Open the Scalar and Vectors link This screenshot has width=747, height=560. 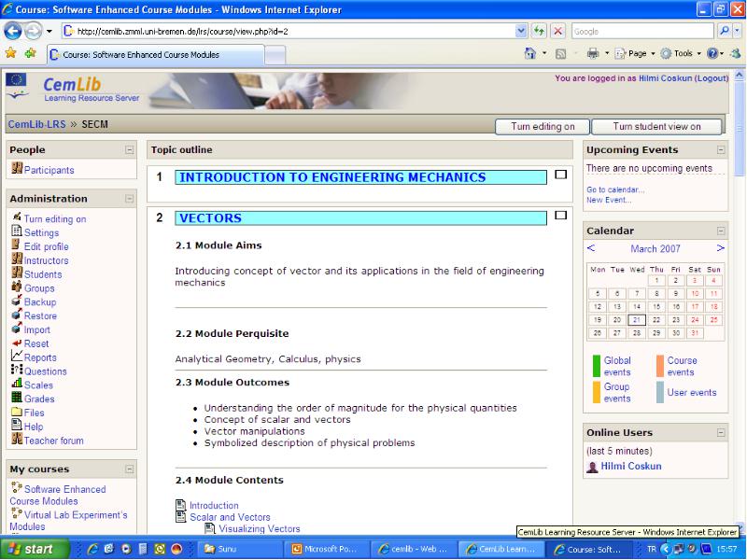(230, 517)
